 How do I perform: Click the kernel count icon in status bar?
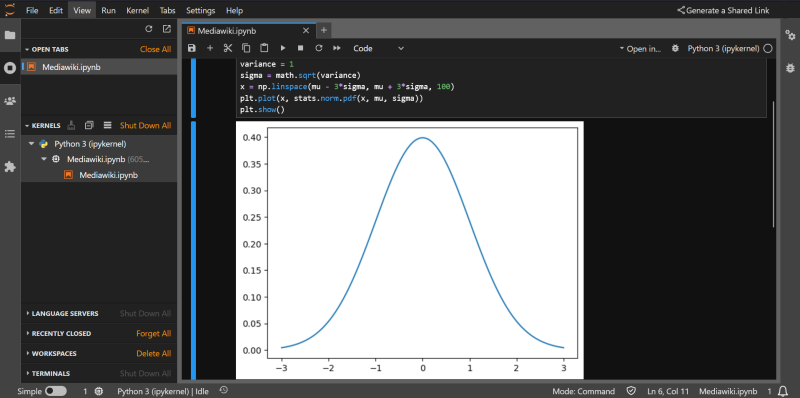[x=99, y=391]
